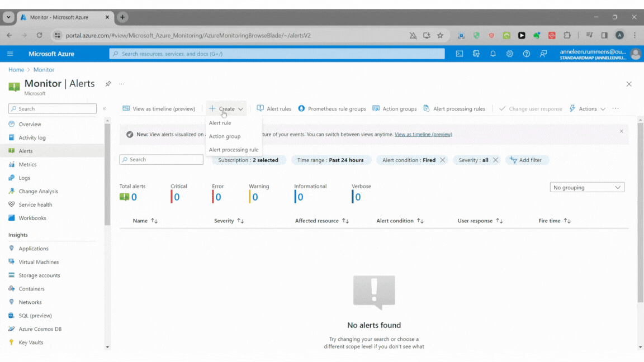This screenshot has width=644, height=362.
Task: Go to Home breadcrumb
Action: pos(16,70)
